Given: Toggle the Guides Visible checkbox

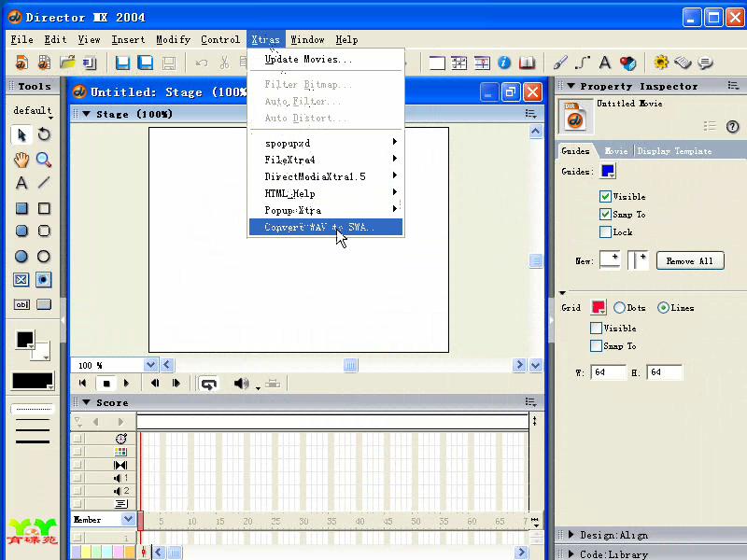Looking at the screenshot, I should click(605, 196).
